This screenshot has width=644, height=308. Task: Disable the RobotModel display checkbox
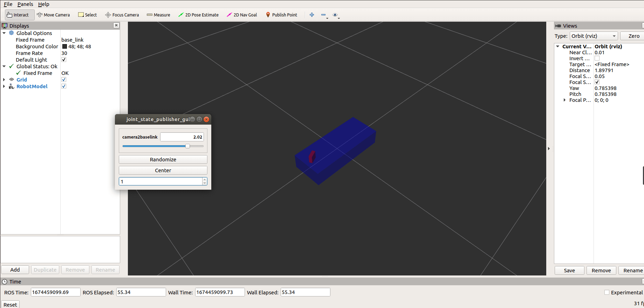[x=64, y=86]
